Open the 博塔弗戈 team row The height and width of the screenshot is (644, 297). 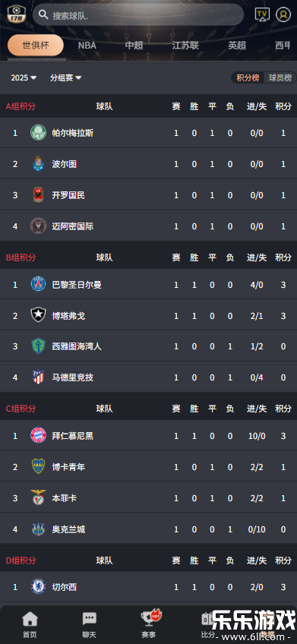pyautogui.click(x=148, y=315)
